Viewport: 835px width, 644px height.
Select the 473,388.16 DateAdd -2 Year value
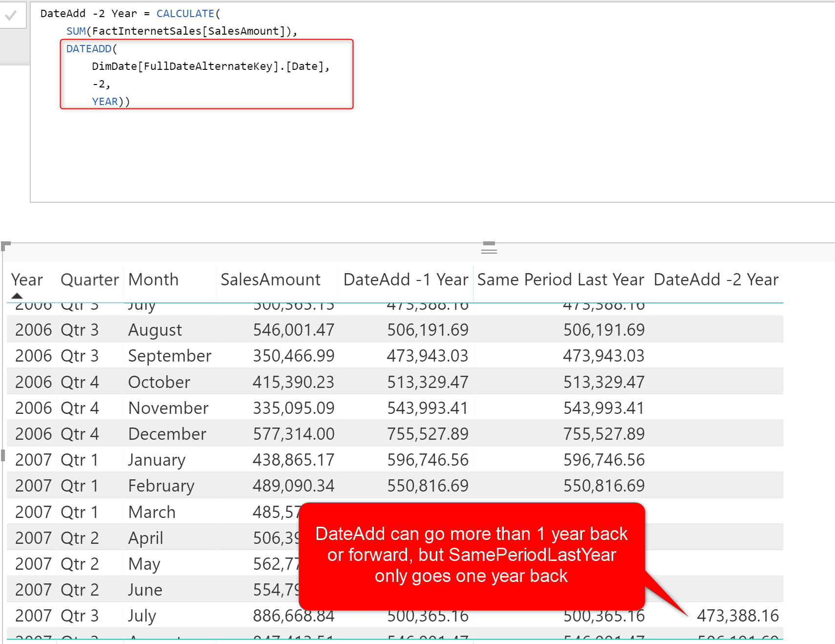pyautogui.click(x=738, y=616)
